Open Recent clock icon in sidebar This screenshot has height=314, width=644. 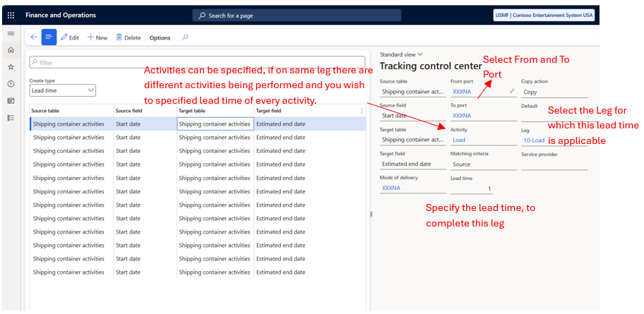(x=11, y=84)
